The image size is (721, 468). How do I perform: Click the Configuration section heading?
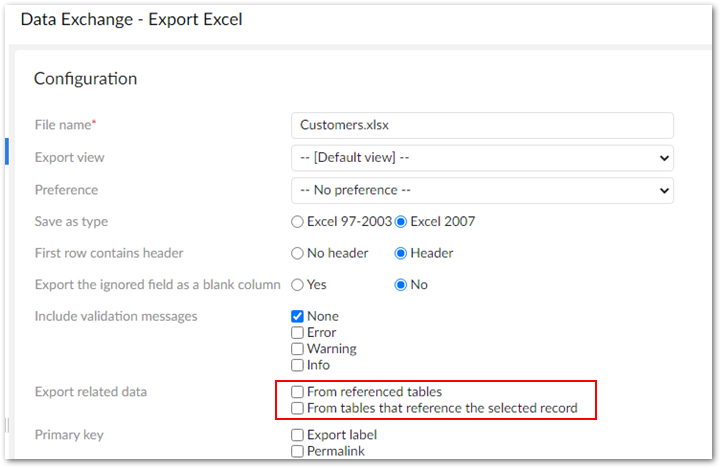(x=85, y=78)
